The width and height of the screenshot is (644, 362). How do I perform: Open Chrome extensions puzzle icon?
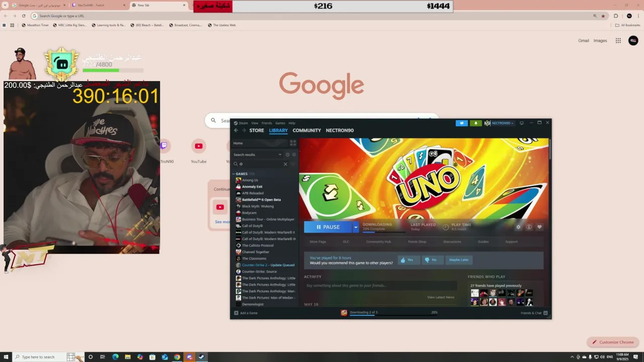pos(616,16)
